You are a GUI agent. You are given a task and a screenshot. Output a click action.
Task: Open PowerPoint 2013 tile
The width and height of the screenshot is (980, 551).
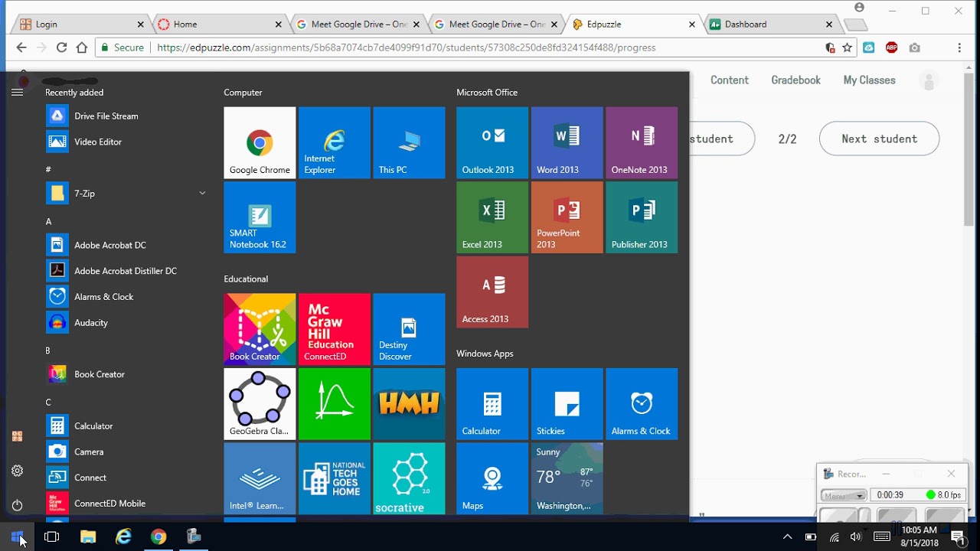tap(567, 217)
